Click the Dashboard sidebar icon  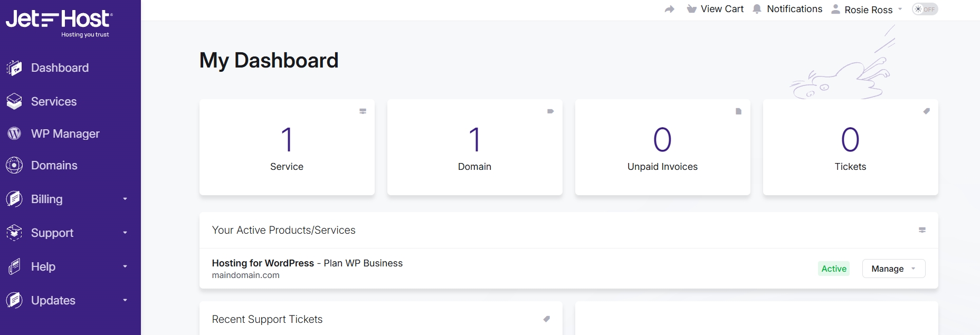pos(14,68)
